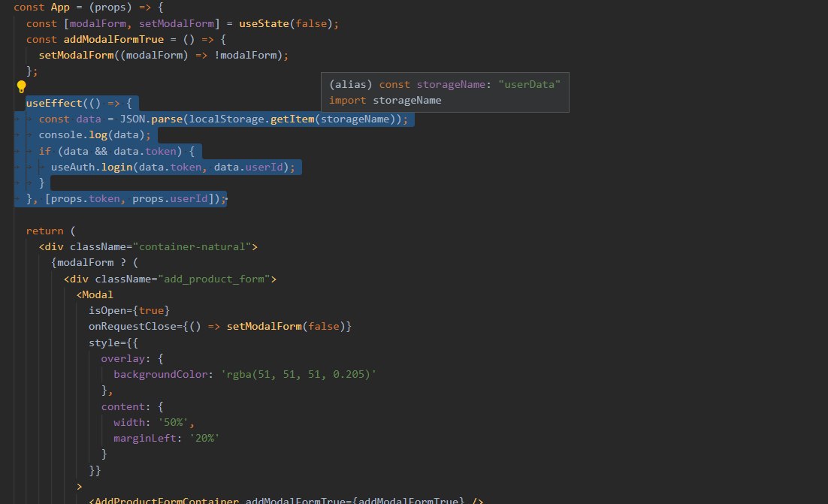Click 'props.token' in dependency array

(x=86, y=198)
